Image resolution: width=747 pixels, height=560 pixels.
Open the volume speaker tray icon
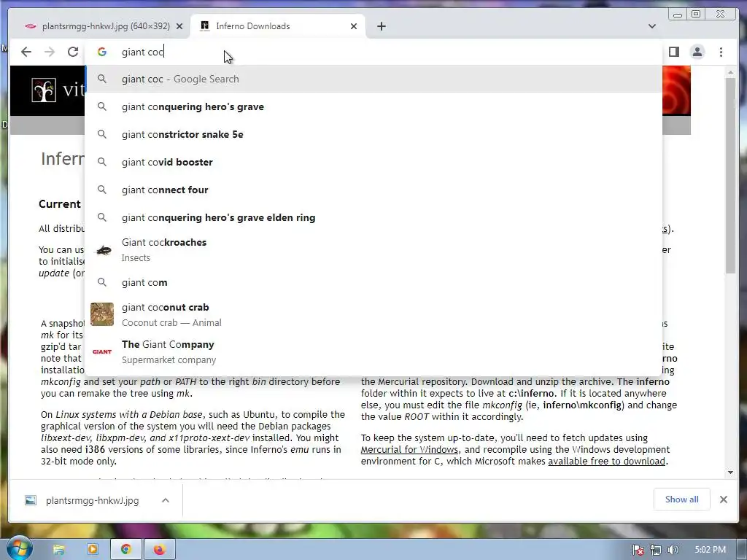coord(673,550)
